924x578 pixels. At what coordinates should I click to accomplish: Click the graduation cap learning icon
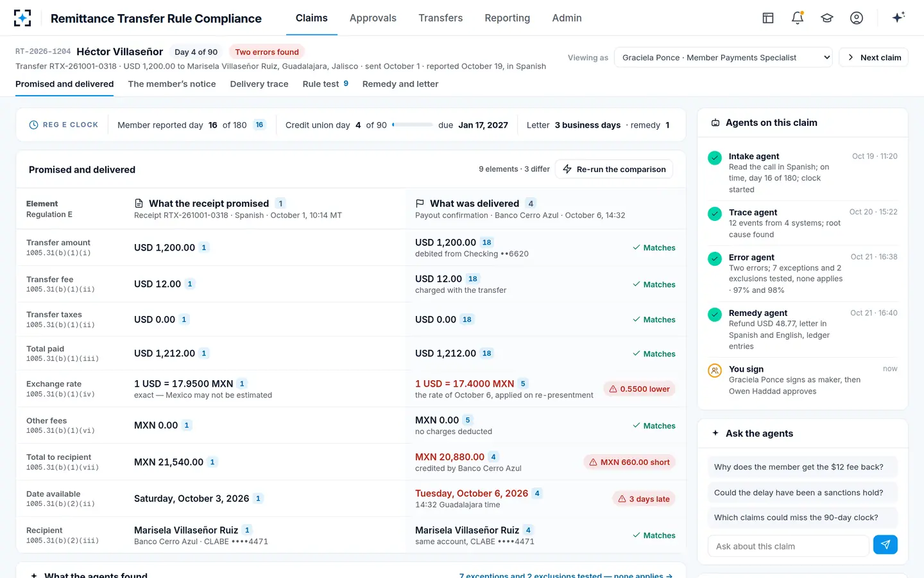tap(827, 18)
